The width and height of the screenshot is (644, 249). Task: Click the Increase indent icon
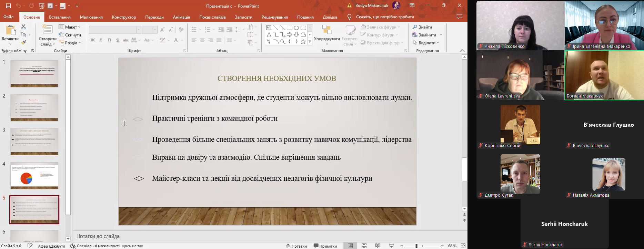(229, 30)
